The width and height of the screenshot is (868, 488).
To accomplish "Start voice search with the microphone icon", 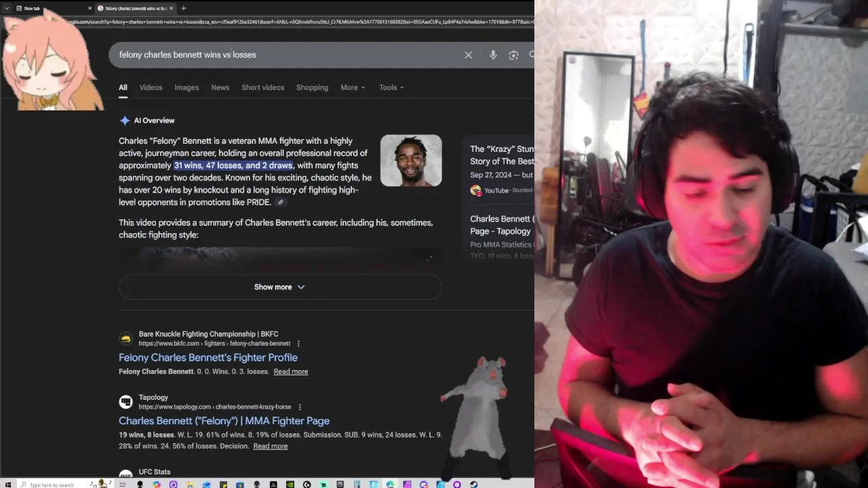I will pyautogui.click(x=493, y=55).
